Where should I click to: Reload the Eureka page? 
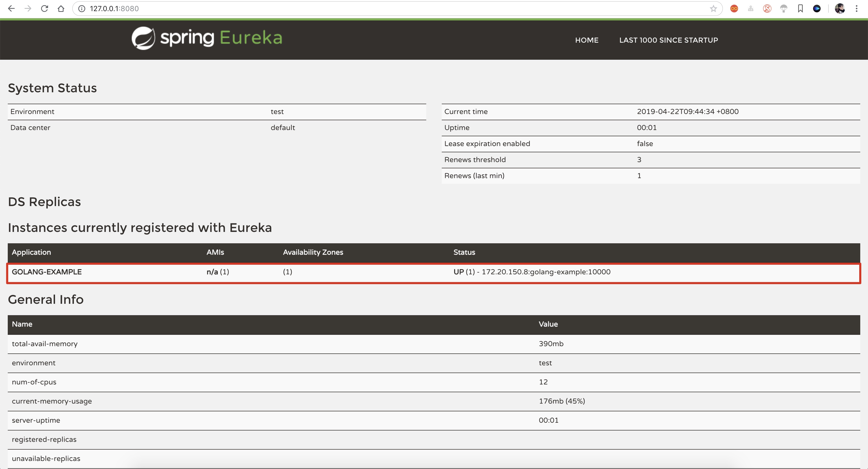click(x=44, y=9)
